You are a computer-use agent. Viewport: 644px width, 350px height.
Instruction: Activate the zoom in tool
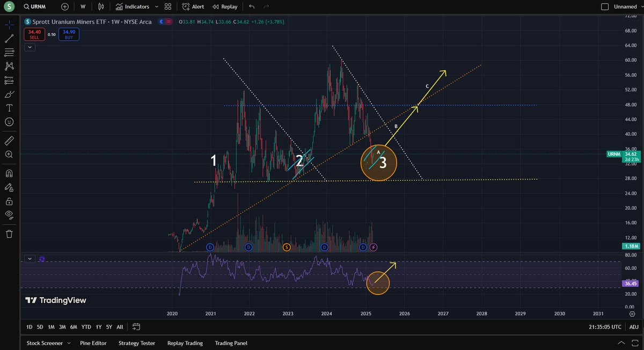(9, 155)
